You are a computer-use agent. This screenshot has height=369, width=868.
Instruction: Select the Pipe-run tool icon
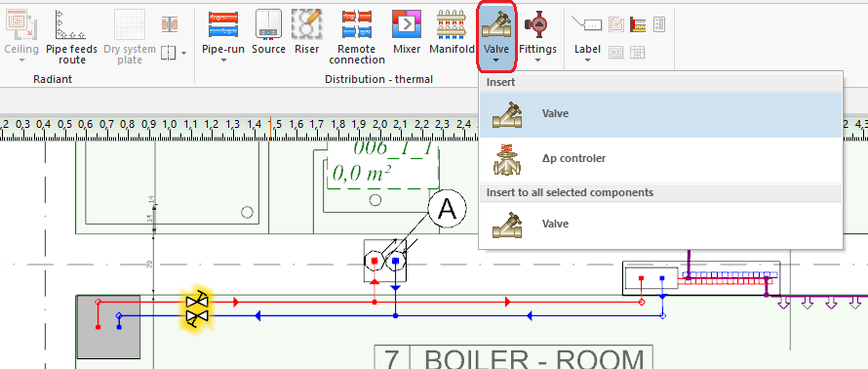pyautogui.click(x=223, y=24)
